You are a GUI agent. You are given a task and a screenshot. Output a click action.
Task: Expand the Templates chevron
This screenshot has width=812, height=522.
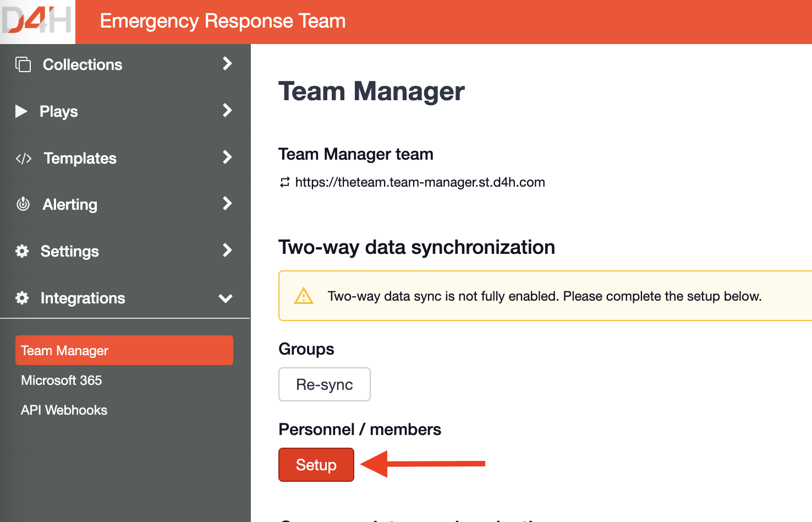(227, 157)
